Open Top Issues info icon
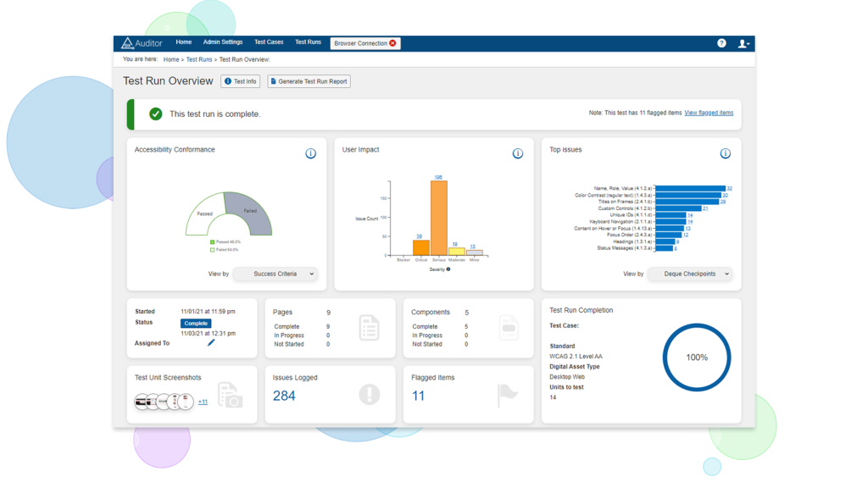This screenshot has width=868, height=488. tap(726, 153)
